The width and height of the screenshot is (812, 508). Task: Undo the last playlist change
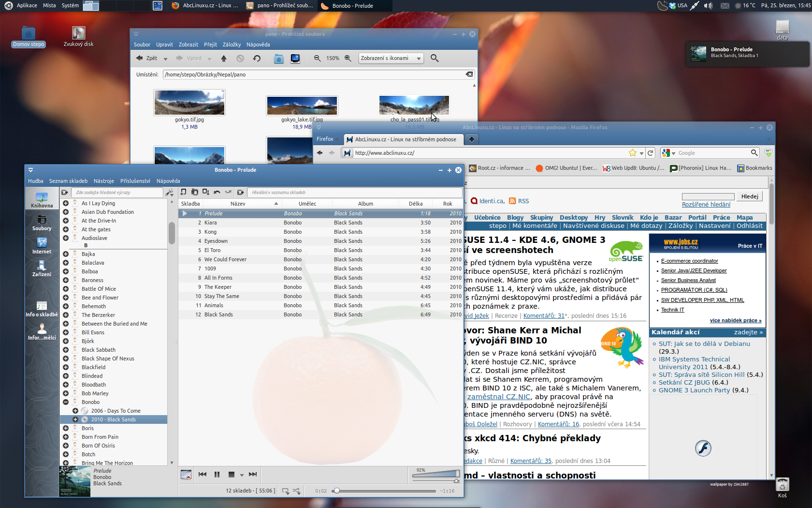[217, 192]
